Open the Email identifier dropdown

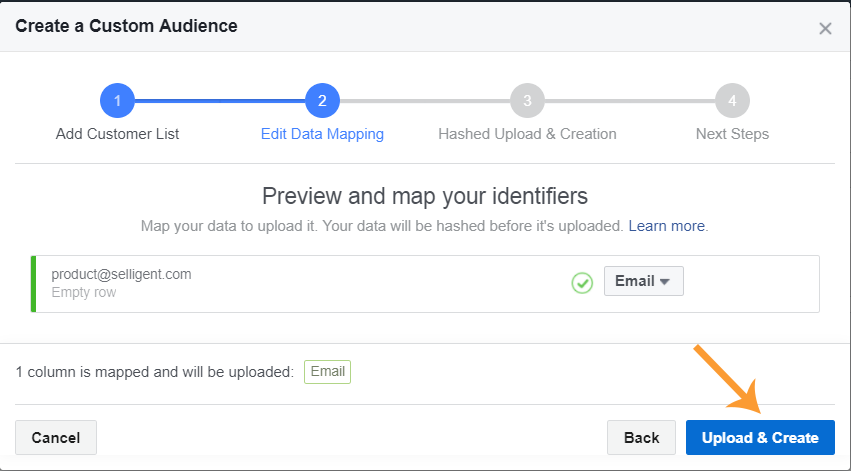coord(643,281)
